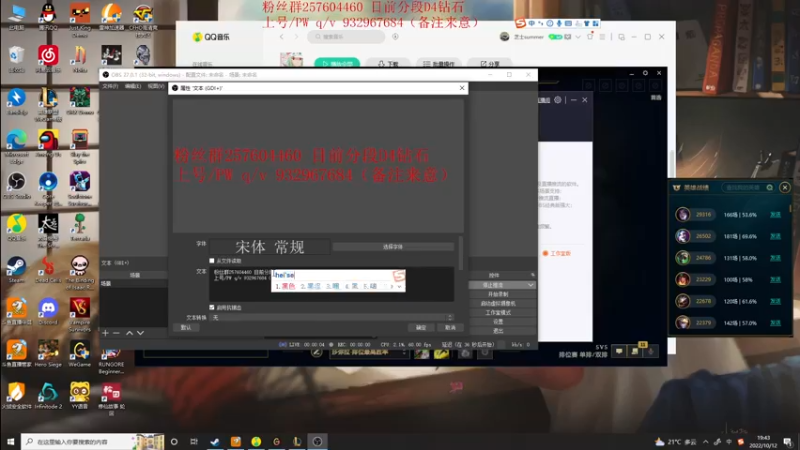Click the green play-all button in QQ Music
800x450 pixels.
point(337,64)
